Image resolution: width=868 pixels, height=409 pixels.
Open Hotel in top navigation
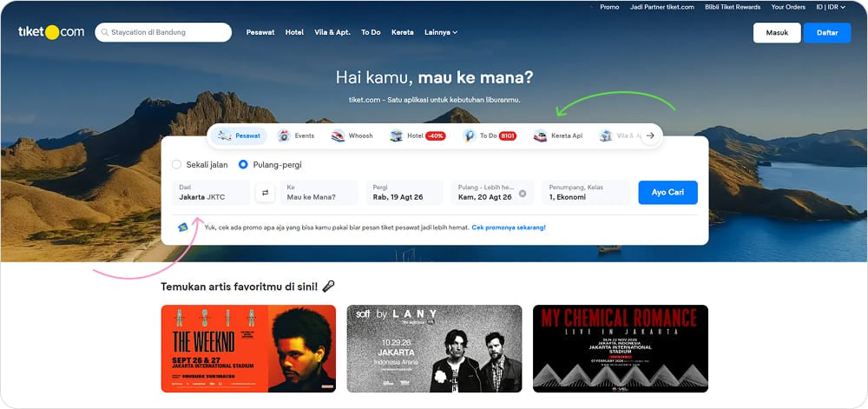click(294, 32)
